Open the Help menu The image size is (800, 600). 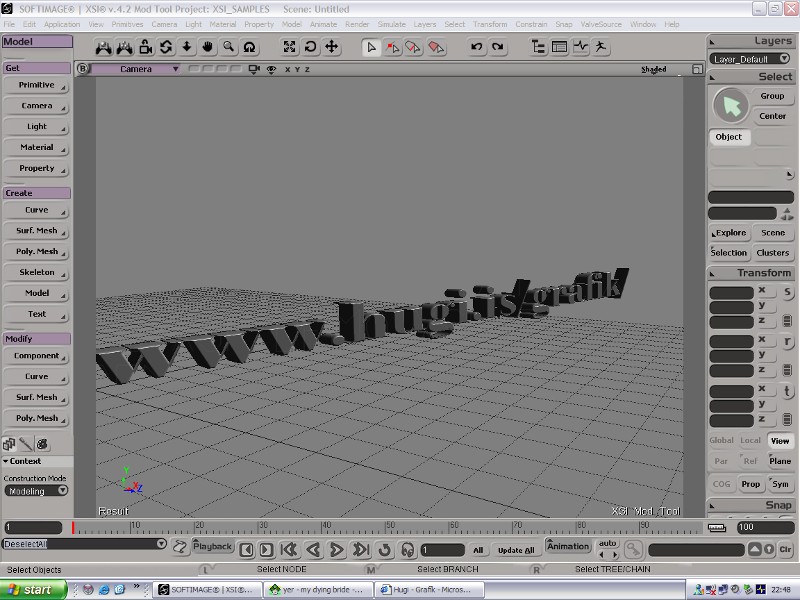click(671, 24)
